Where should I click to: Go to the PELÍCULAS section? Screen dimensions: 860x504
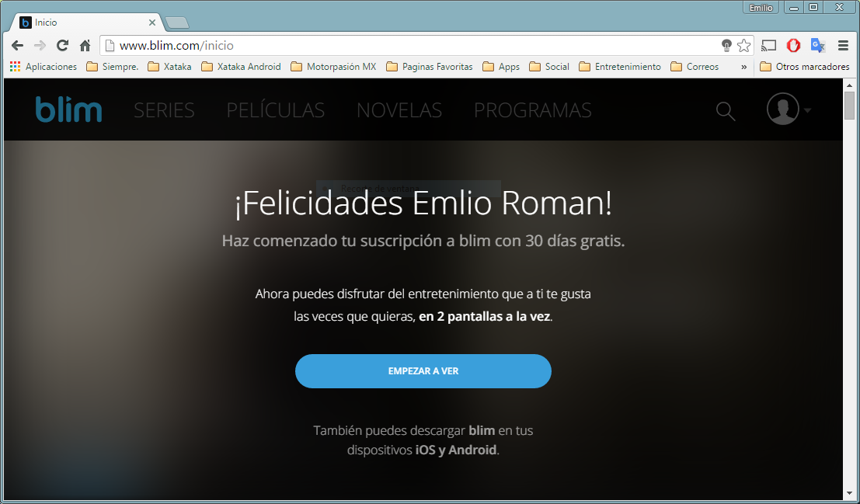pos(275,109)
